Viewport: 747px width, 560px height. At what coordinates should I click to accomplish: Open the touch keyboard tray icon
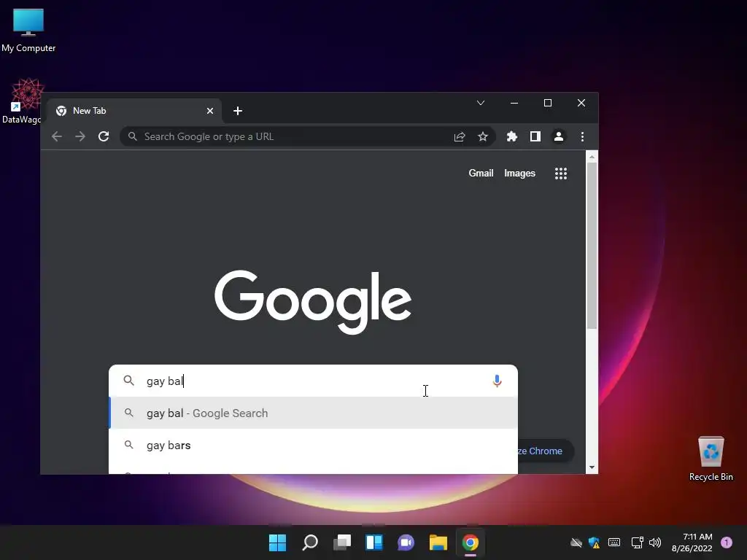point(614,542)
